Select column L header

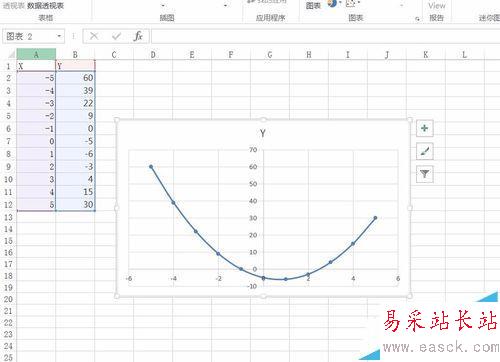(464, 54)
